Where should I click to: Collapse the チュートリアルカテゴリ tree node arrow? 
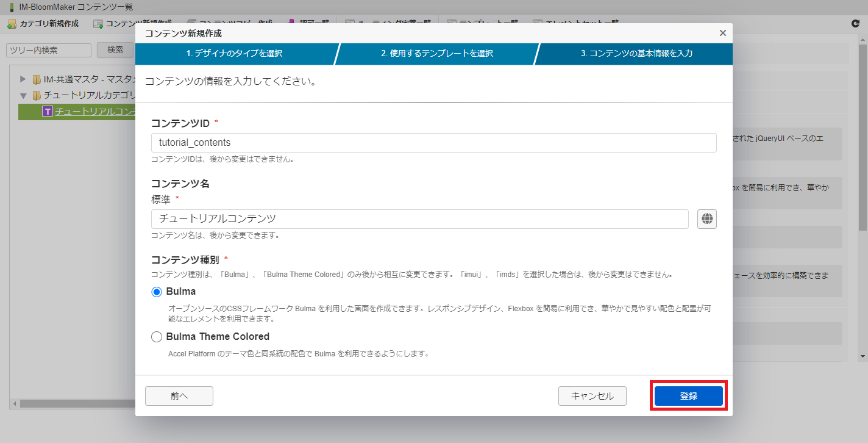coord(23,95)
